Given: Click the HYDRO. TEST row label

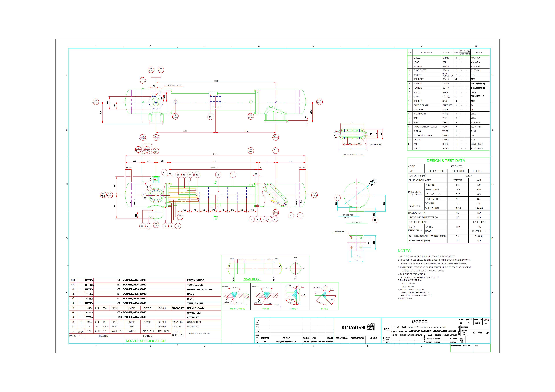Looking at the screenshot, I should [x=433, y=194].
